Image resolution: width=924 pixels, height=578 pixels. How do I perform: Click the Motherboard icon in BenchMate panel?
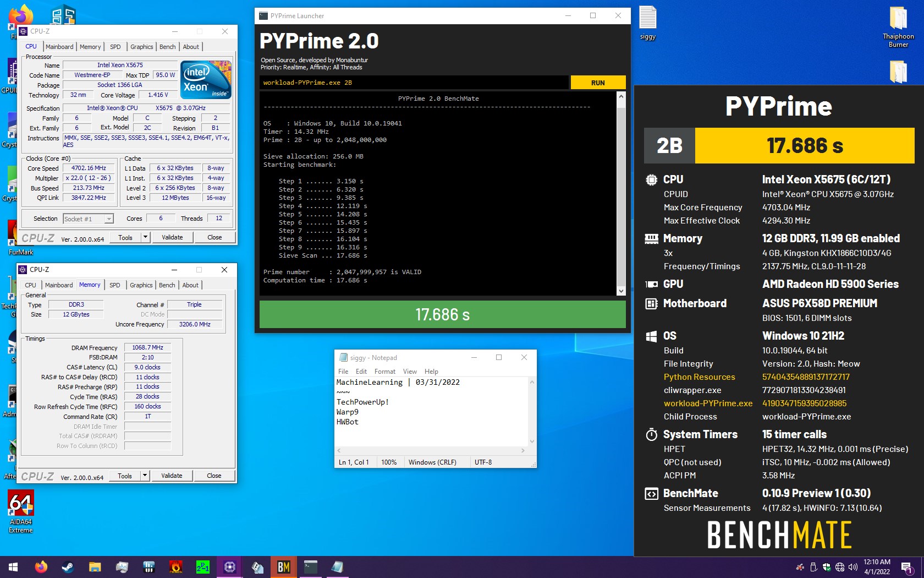click(x=651, y=303)
